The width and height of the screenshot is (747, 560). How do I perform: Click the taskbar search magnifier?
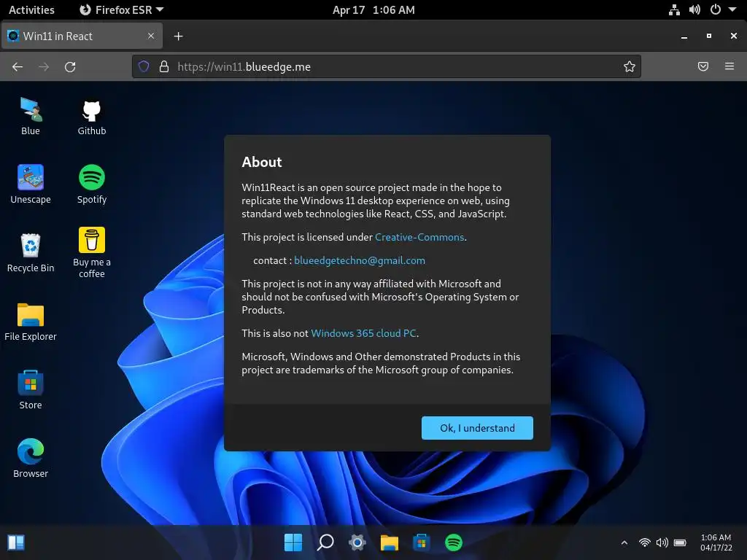coord(325,542)
